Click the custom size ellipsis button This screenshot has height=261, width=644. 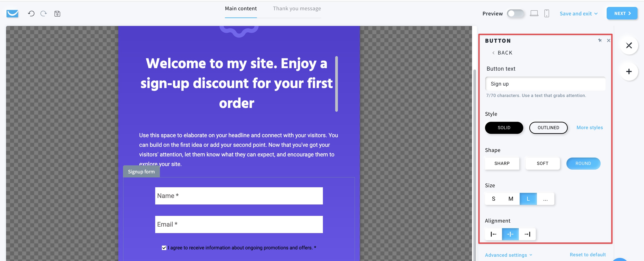[x=545, y=199]
